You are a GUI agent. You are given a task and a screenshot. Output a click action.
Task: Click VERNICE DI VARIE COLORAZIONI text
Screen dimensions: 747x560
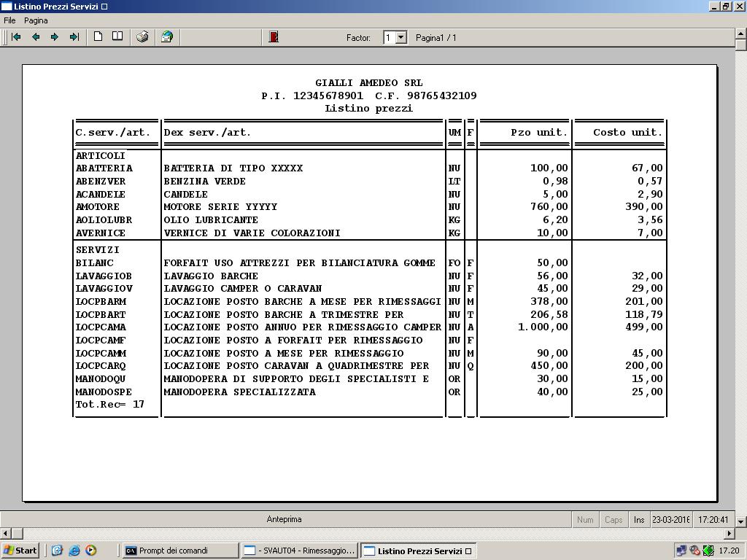[x=252, y=233]
